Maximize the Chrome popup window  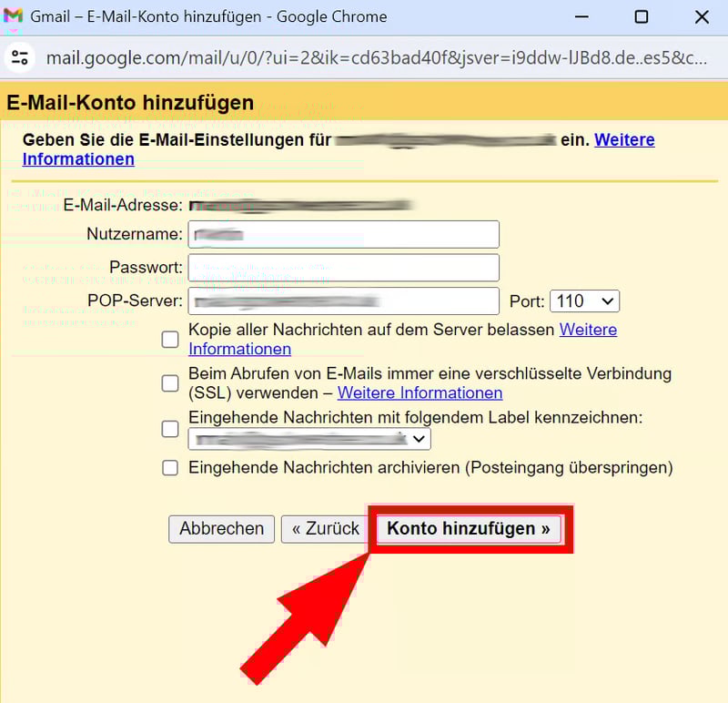tap(641, 16)
